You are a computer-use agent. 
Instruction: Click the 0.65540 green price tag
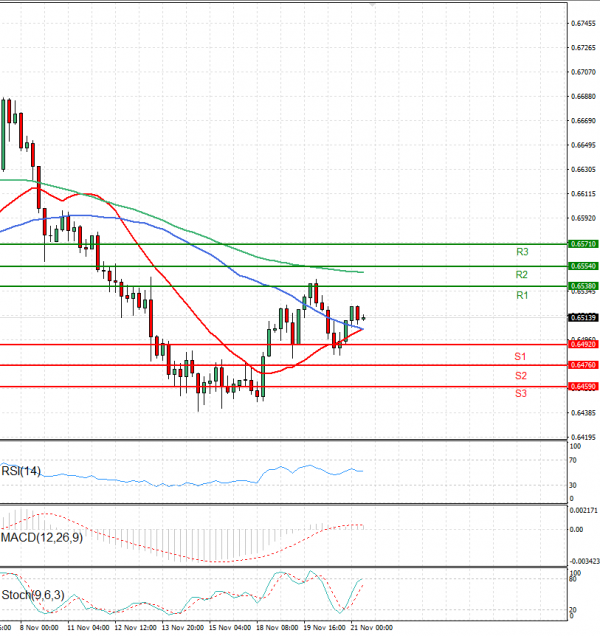pyautogui.click(x=583, y=266)
